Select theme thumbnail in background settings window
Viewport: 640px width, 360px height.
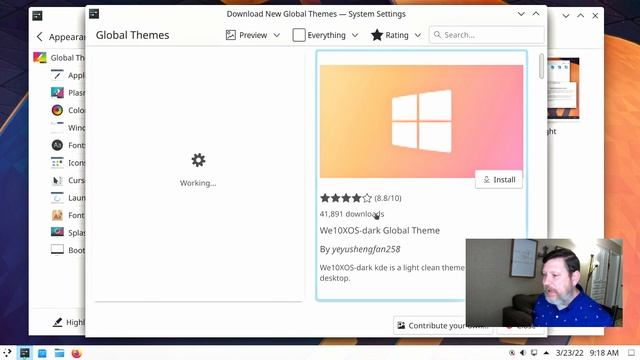tap(563, 89)
